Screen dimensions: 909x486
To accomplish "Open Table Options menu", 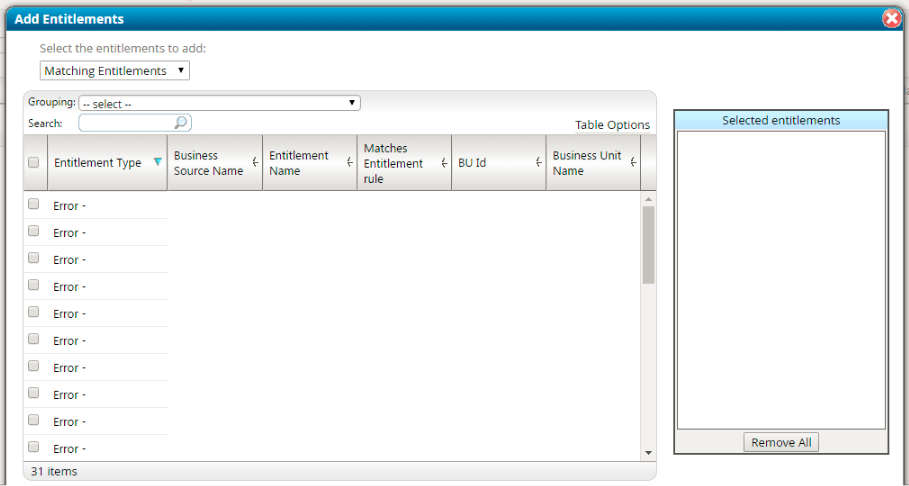I will pos(612,125).
